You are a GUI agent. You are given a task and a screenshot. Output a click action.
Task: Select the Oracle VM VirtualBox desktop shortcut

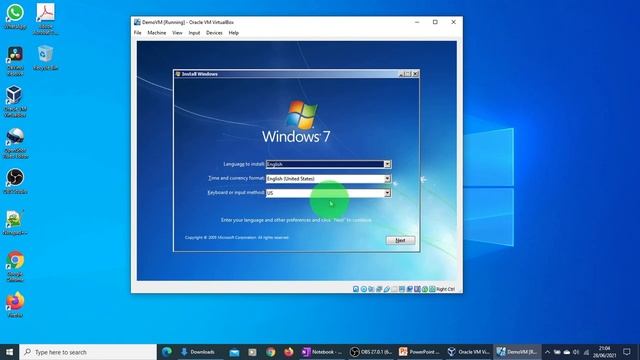click(15, 102)
